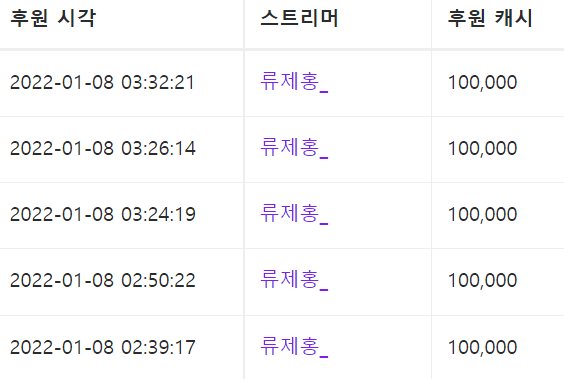Open 류제홍_ link in 02:50:22 row
The image size is (564, 379).
tap(294, 280)
